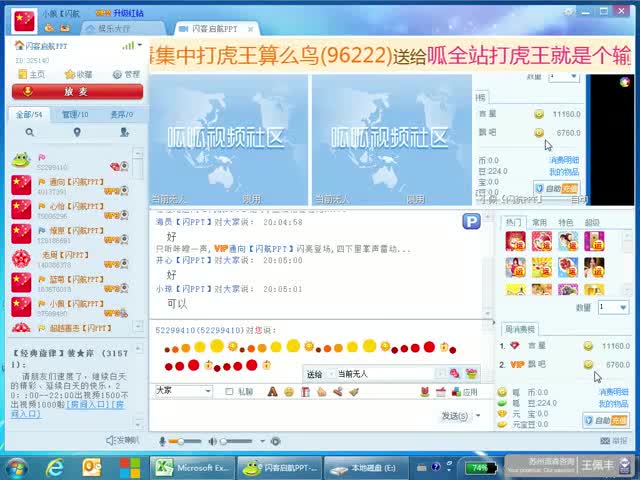Mute the speaker icon
Viewport: 640px width, 480px height.
point(212,441)
